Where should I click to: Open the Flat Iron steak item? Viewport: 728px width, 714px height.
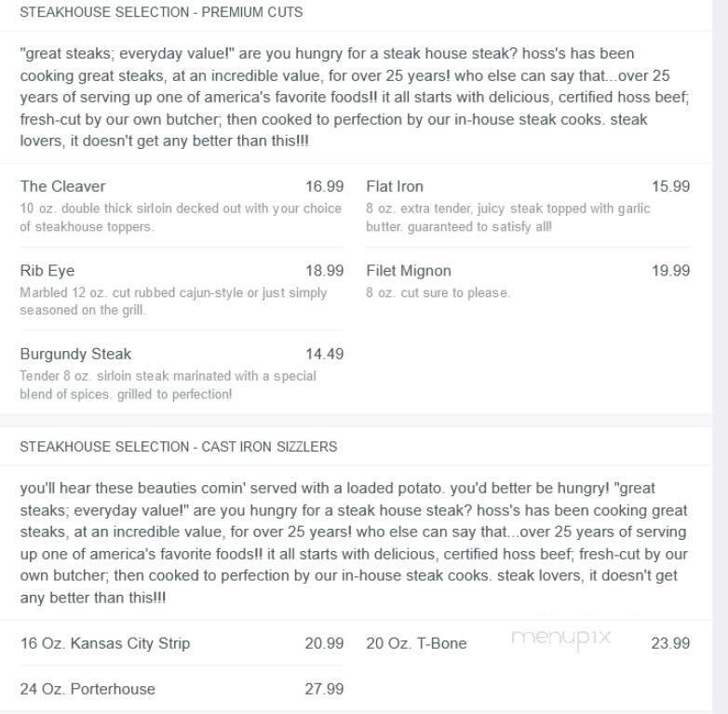click(395, 186)
